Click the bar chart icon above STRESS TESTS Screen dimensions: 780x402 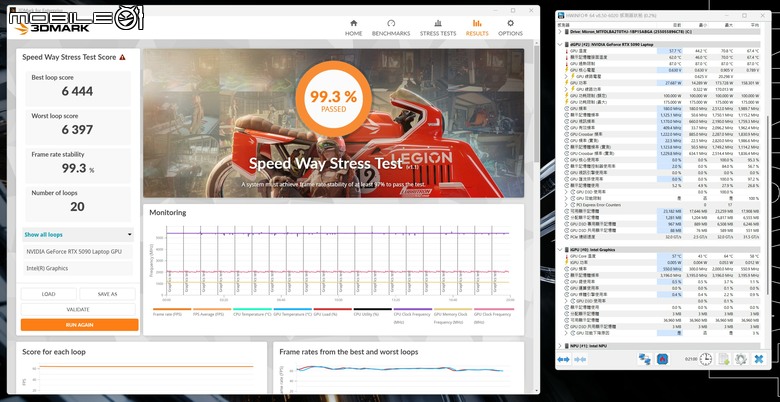click(438, 23)
